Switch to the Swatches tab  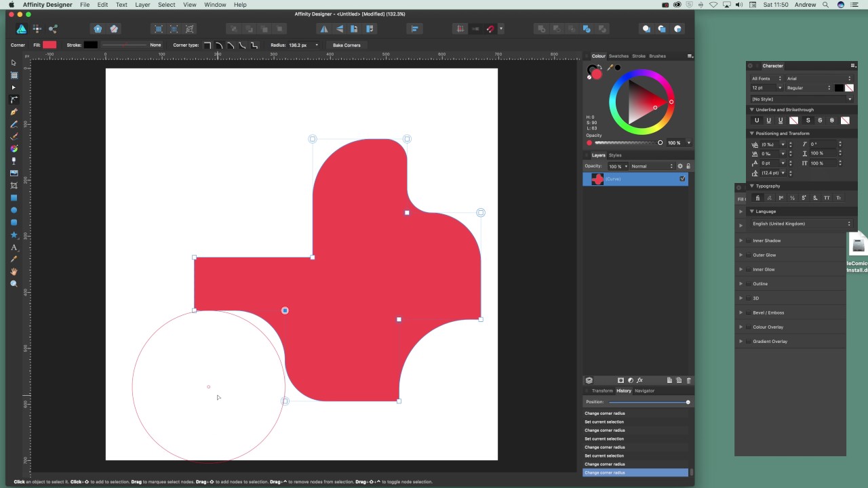tap(618, 56)
